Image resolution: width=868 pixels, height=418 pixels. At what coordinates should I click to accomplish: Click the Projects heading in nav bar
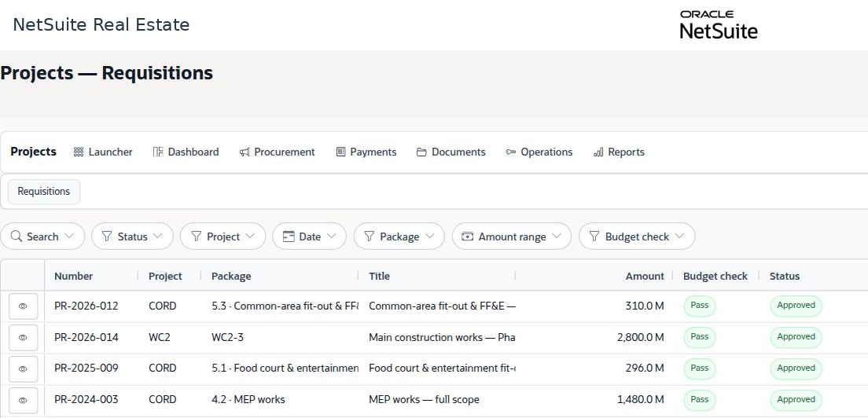coord(33,152)
